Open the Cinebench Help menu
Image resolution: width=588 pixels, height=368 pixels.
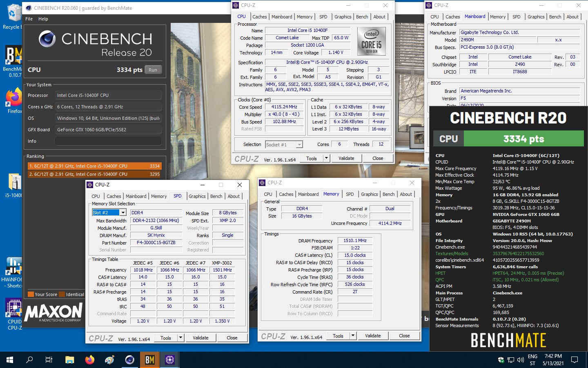click(x=43, y=19)
